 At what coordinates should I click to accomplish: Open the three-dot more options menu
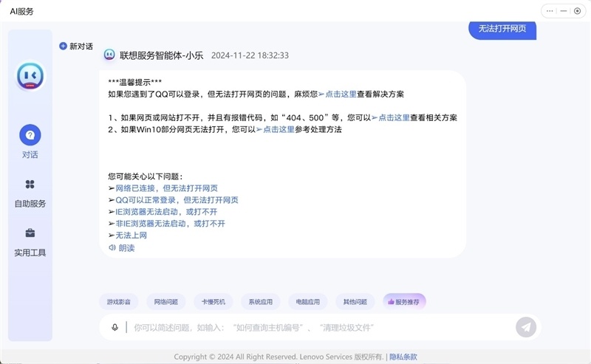tap(549, 11)
